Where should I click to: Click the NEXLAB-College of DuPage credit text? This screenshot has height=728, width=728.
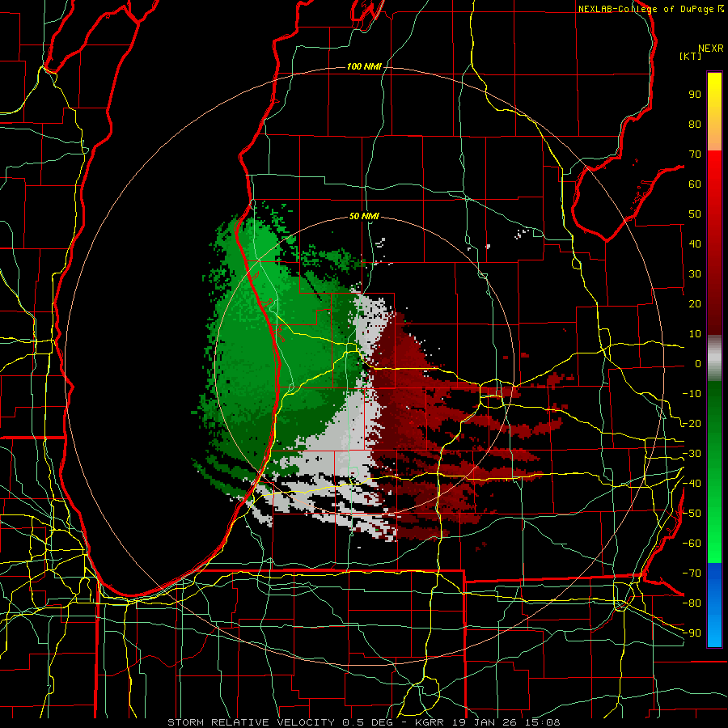pyautogui.click(x=648, y=9)
